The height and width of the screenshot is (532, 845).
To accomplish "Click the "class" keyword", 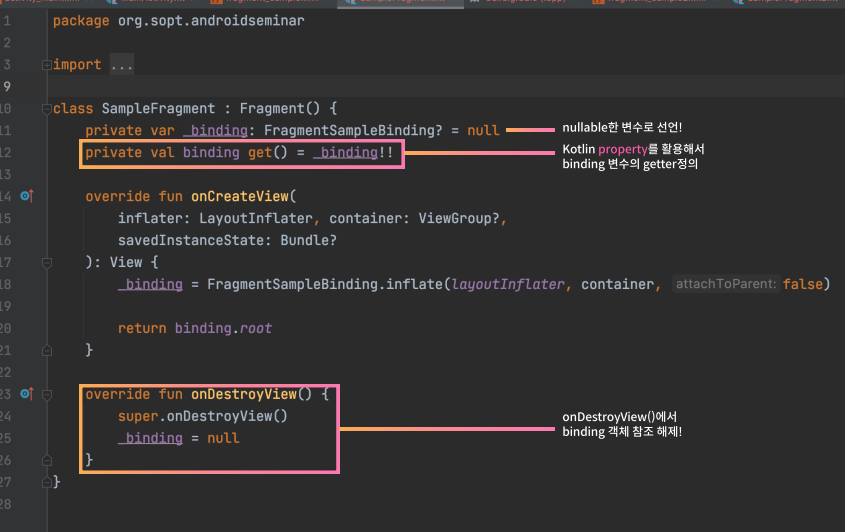I will [x=73, y=108].
